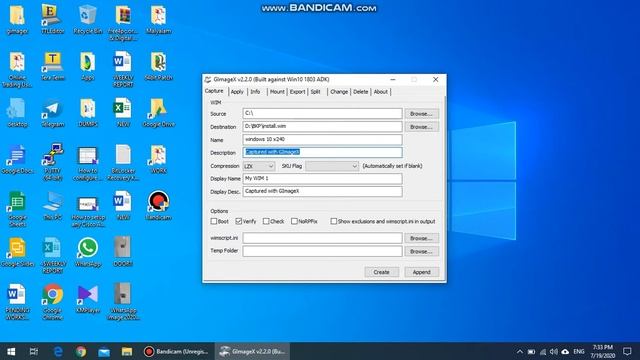640x360 pixels.
Task: Open This PC desktop icon
Action: [x=52, y=206]
